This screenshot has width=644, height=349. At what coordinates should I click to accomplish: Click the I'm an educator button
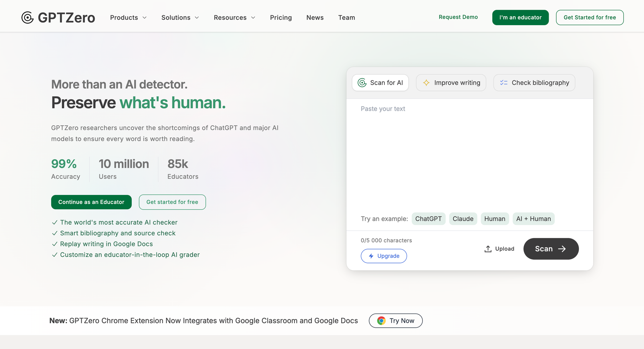pos(520,17)
